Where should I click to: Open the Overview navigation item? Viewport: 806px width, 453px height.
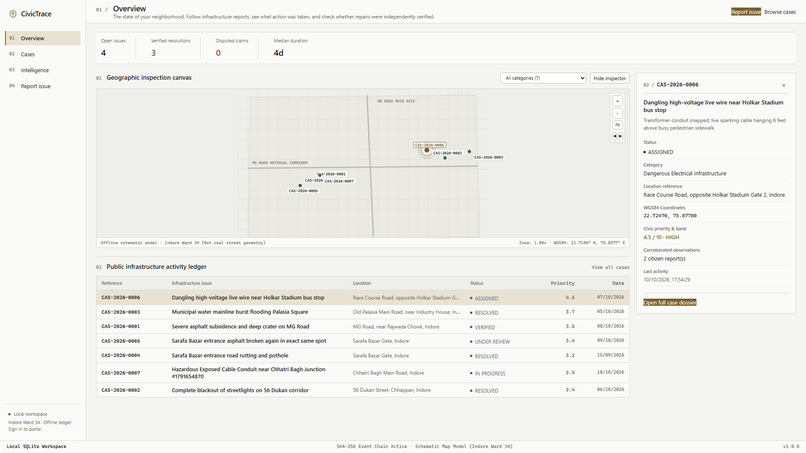click(43, 38)
